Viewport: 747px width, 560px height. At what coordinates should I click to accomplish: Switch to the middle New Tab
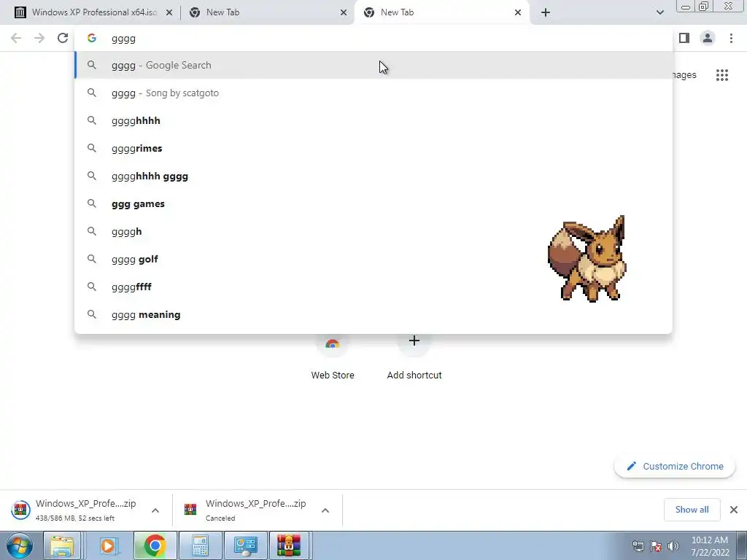268,12
